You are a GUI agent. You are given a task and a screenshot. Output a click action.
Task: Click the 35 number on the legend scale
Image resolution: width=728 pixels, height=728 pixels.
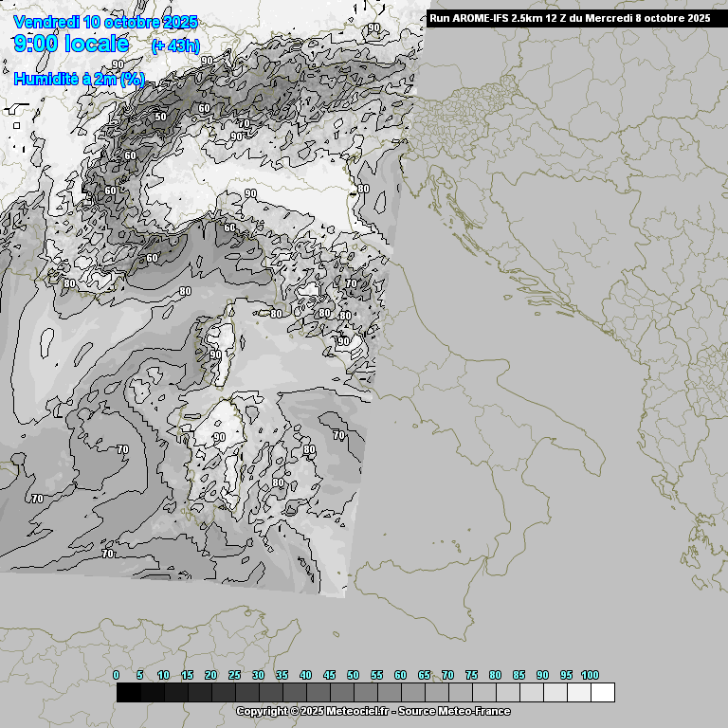pyautogui.click(x=282, y=675)
